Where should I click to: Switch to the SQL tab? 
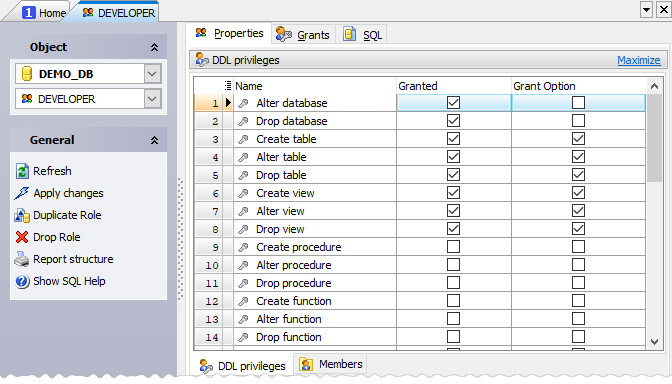(x=362, y=35)
